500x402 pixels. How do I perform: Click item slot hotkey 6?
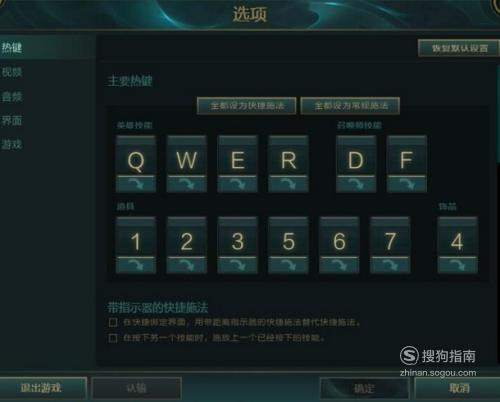click(x=339, y=237)
